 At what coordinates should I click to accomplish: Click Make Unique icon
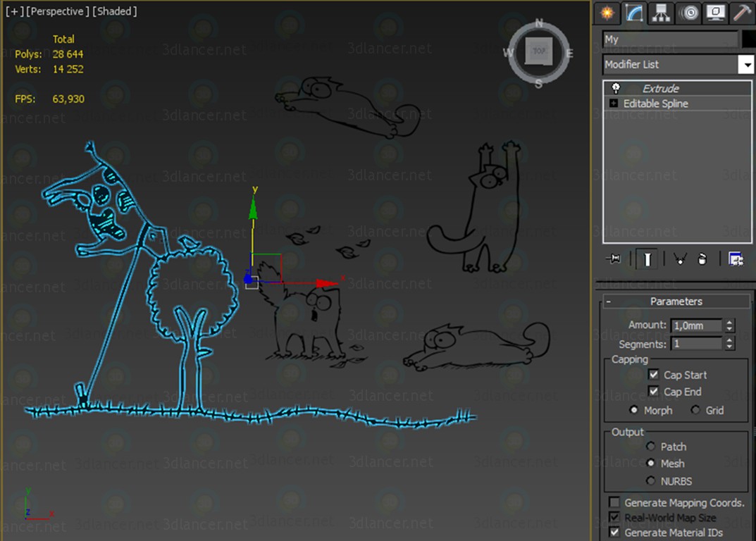680,259
